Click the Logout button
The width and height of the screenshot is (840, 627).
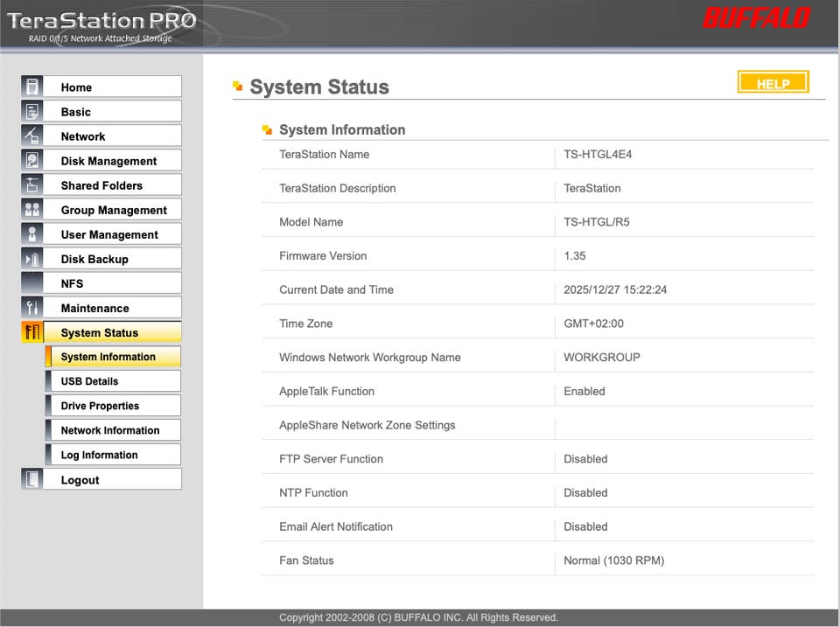point(112,480)
